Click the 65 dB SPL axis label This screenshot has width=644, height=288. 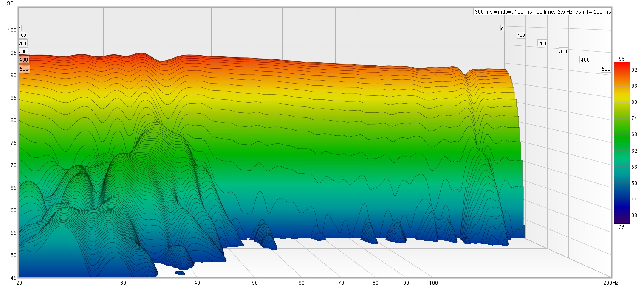click(x=13, y=188)
